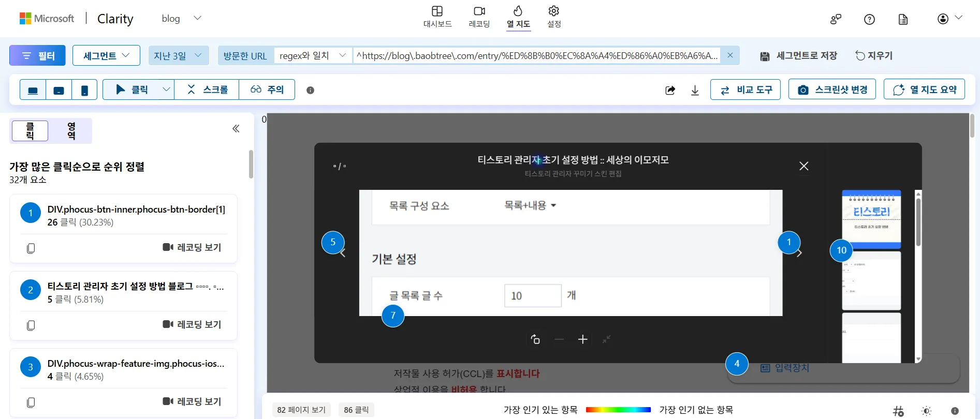Click the heatmap info icon
The width and height of the screenshot is (980, 419).
pos(310,90)
